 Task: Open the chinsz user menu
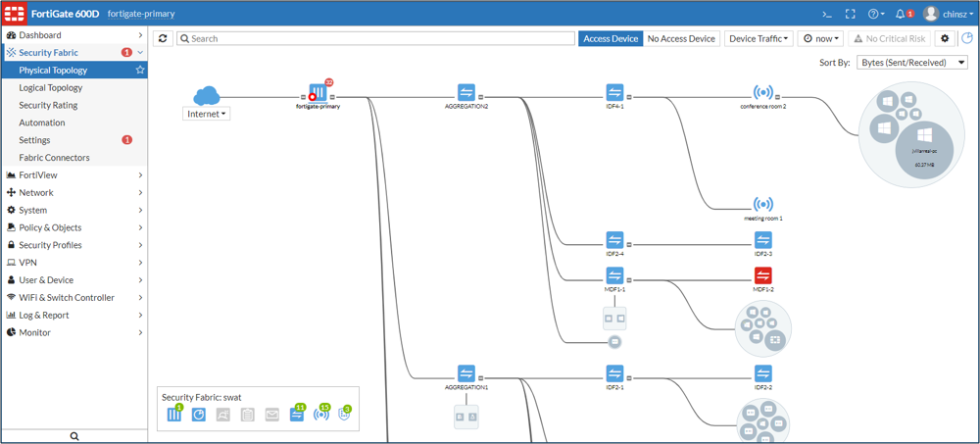click(950, 14)
